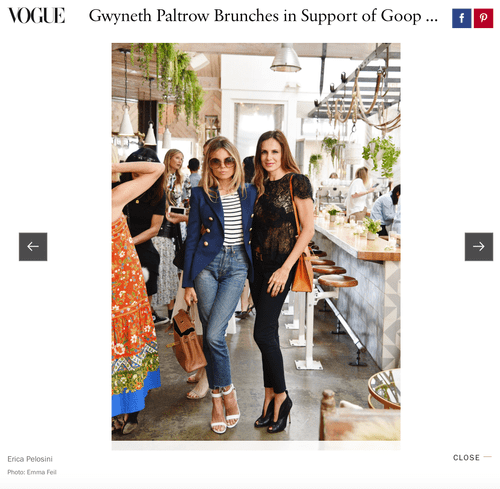Open the Gwyneth Paltrow Brunches headline
This screenshot has width=500, height=489.
263,16
